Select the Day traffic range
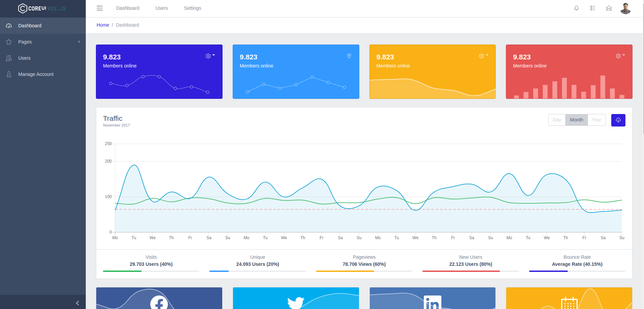 [x=557, y=120]
